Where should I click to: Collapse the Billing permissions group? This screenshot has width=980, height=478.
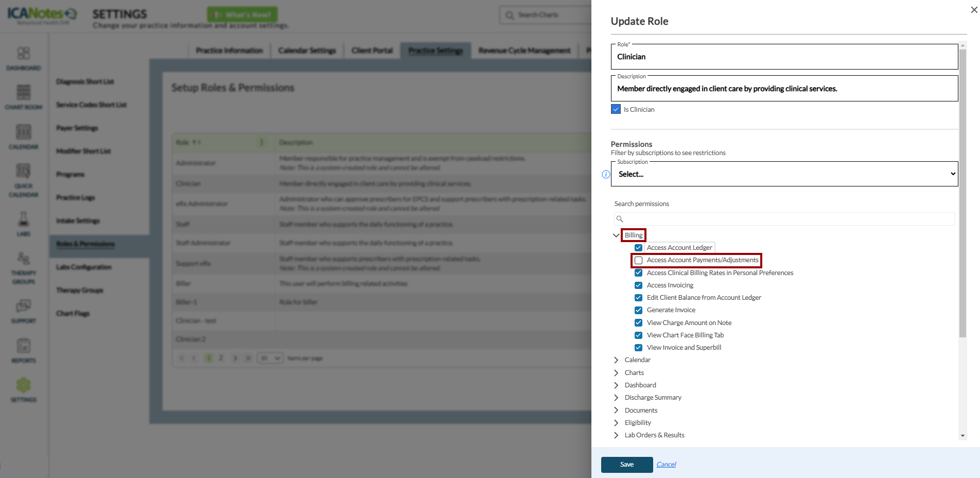click(x=616, y=235)
